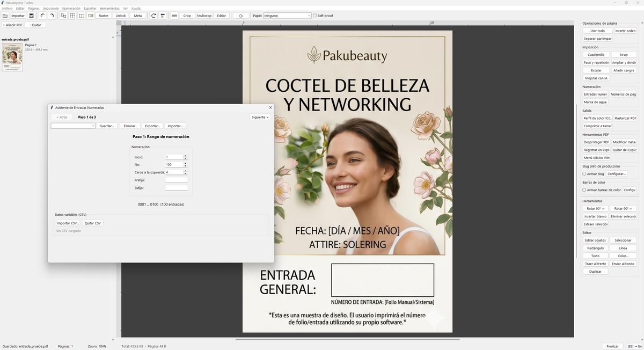Click the + Añadir PDF button
The image size is (644, 350).
point(12,25)
